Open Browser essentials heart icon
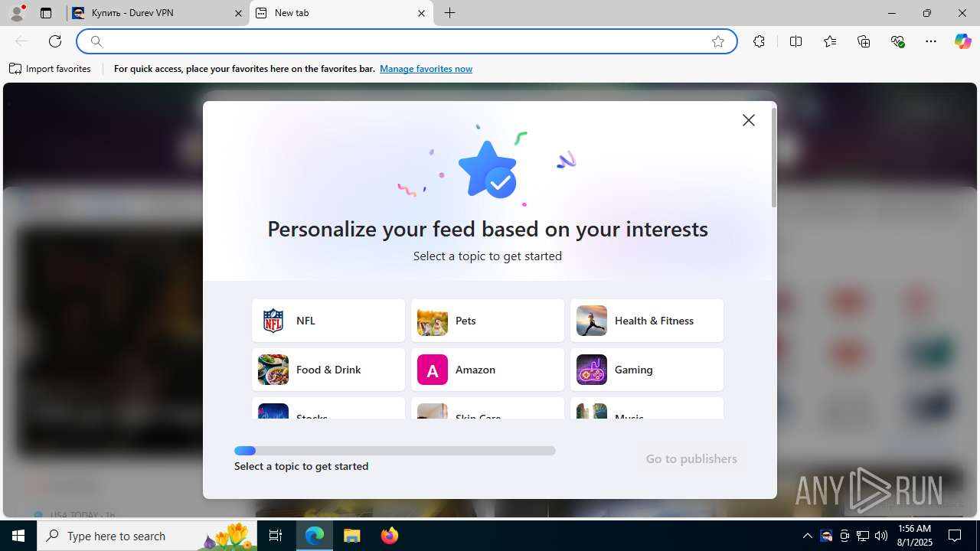980x551 pixels. pos(898,41)
